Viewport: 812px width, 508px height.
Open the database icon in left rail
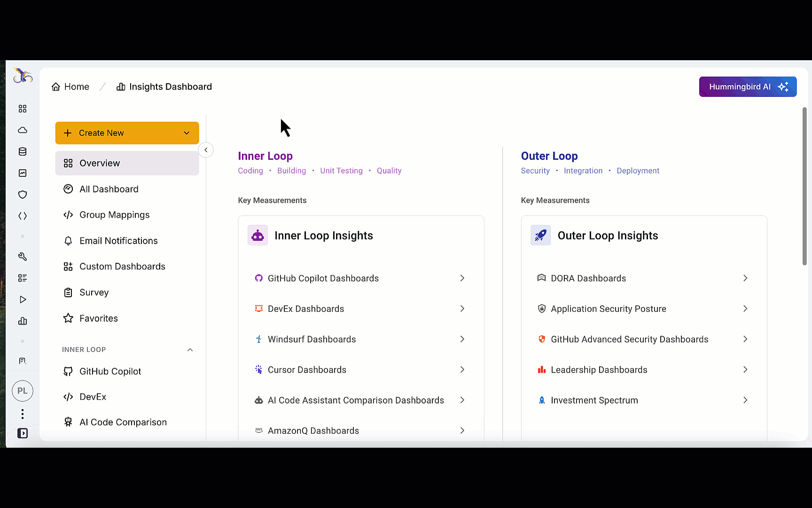[23, 151]
